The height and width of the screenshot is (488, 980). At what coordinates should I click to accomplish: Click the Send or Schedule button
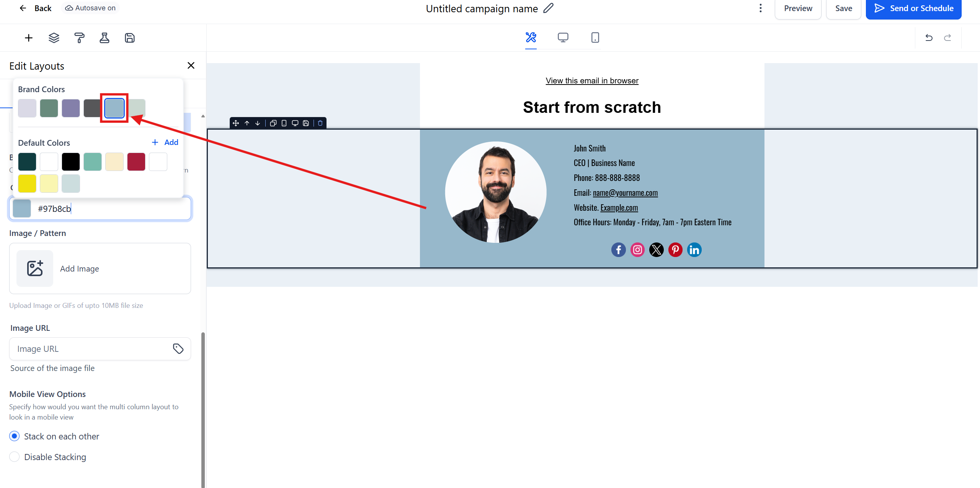pos(913,8)
